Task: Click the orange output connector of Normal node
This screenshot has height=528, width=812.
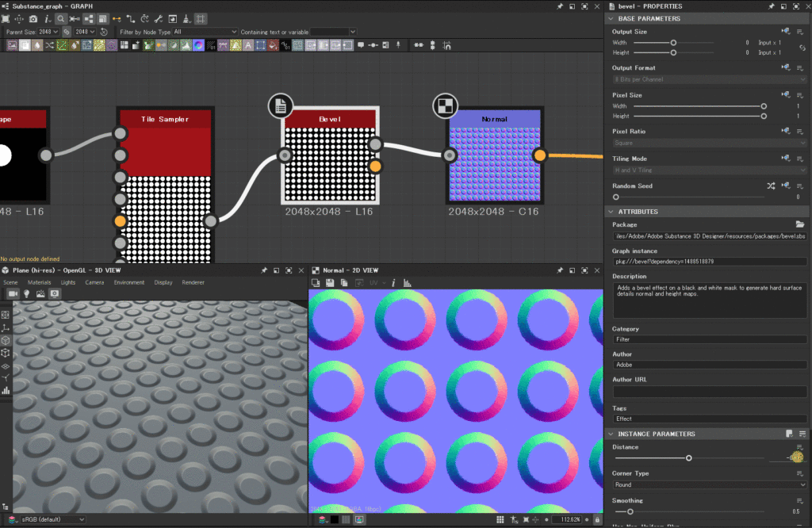Action: click(539, 155)
